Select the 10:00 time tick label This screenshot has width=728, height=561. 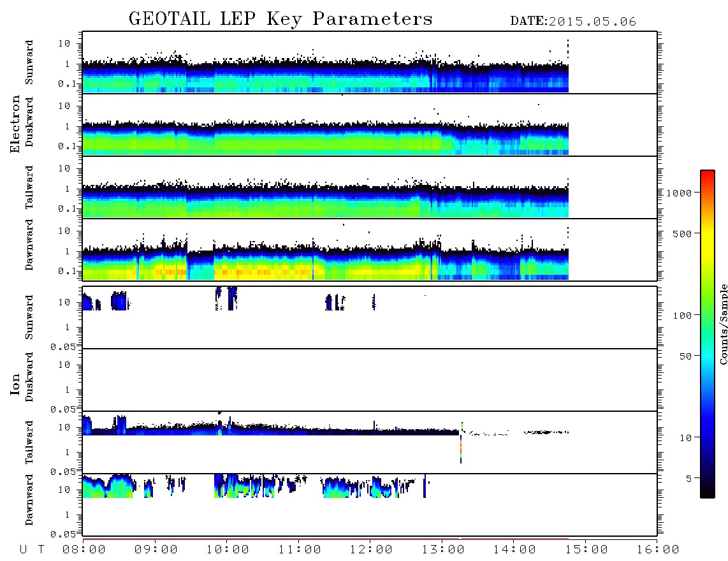tap(228, 550)
